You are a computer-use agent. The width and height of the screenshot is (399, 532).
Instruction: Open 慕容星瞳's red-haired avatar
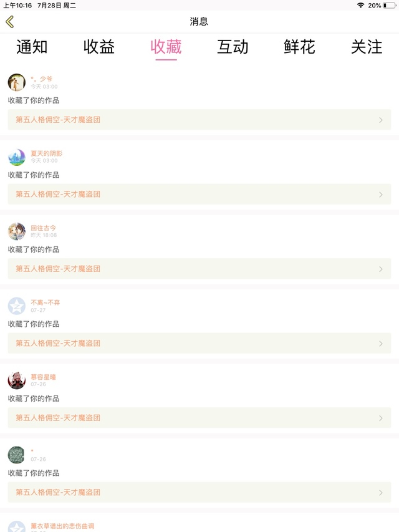tap(17, 380)
